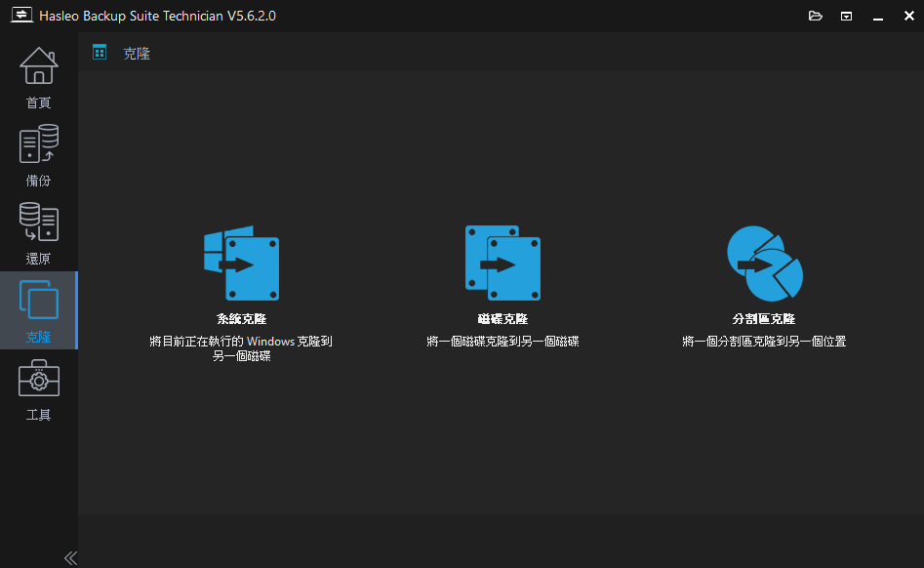Open the folder icon in title bar
Screen dimensions: 924x568
click(x=816, y=16)
